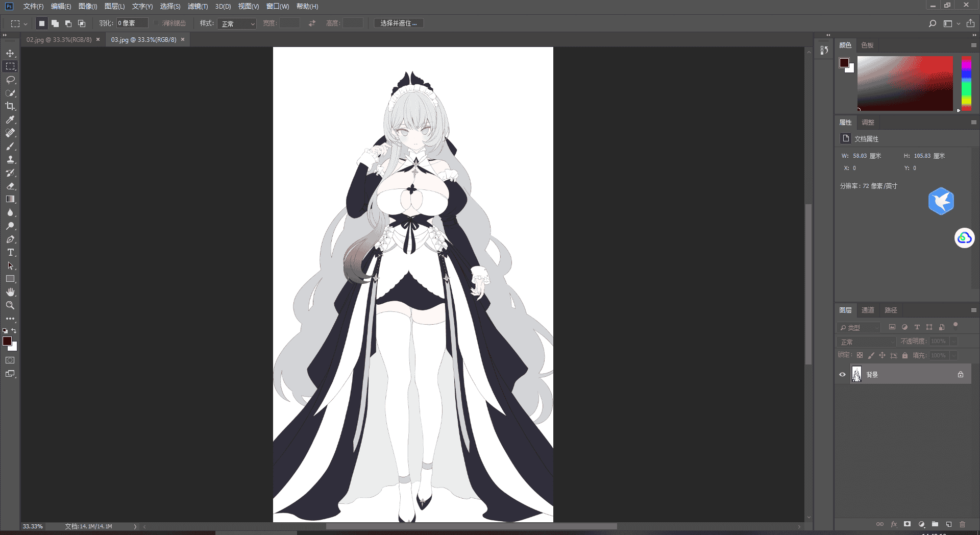Select the Spot Healing Brush tool

click(x=10, y=133)
